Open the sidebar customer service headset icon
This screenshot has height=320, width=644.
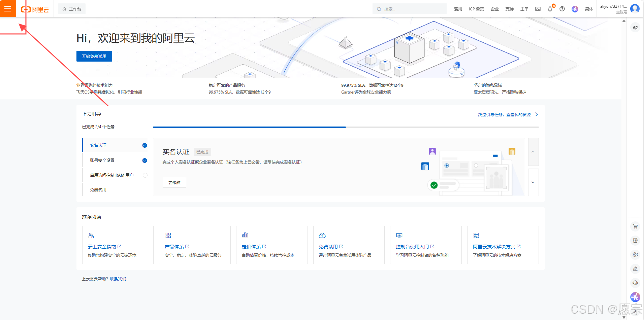pos(635,283)
